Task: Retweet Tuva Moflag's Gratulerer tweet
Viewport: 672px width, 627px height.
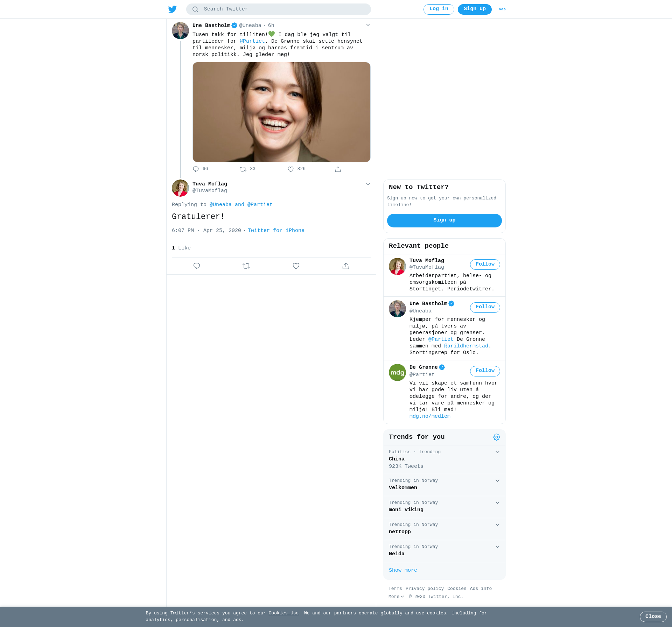Action: click(x=246, y=266)
